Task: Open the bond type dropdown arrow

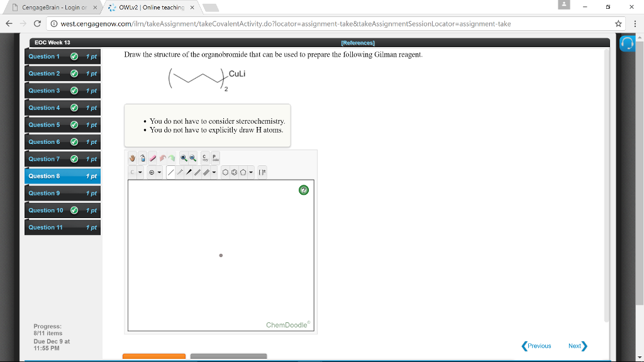Action: coord(213,172)
